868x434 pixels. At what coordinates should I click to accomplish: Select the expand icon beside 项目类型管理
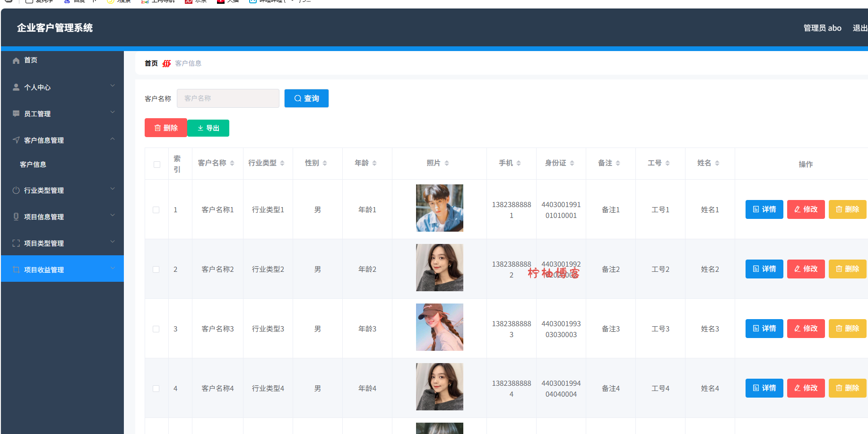pyautogui.click(x=16, y=243)
